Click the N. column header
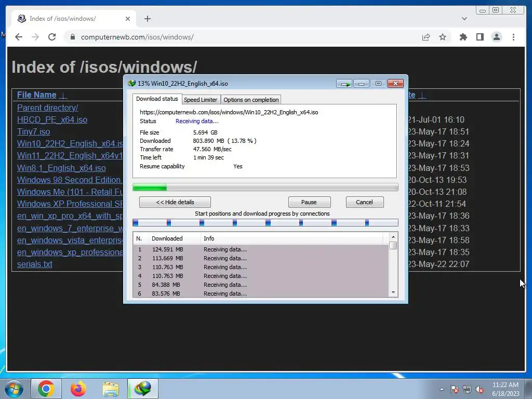Screen dimensions: 532x399 coord(141,238)
